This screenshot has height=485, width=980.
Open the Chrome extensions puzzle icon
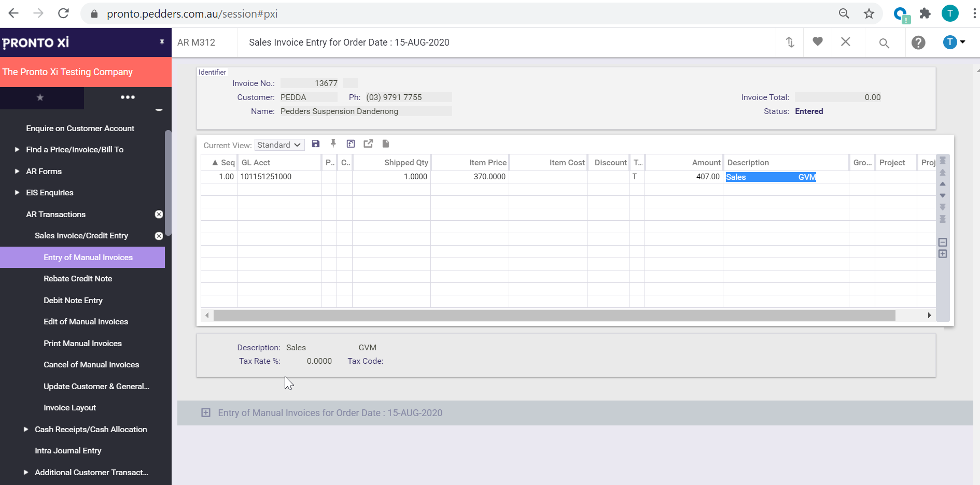925,14
